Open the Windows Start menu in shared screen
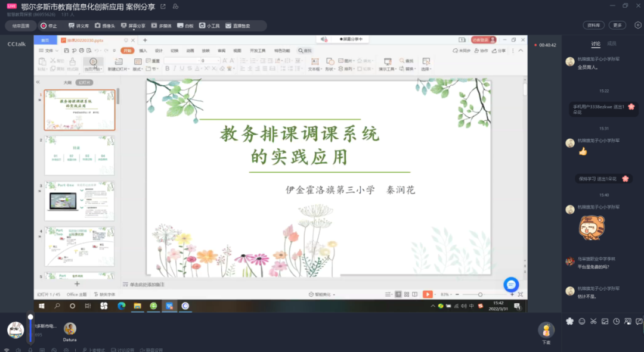 click(x=42, y=306)
